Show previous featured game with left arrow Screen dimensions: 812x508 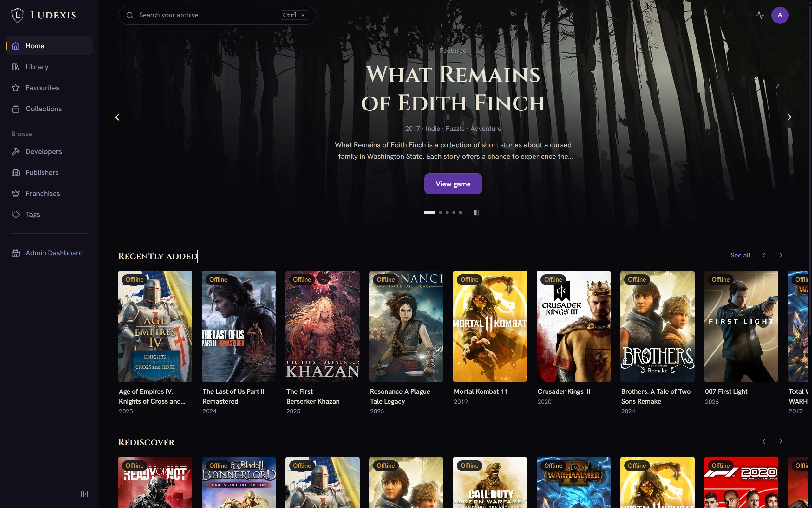click(117, 117)
